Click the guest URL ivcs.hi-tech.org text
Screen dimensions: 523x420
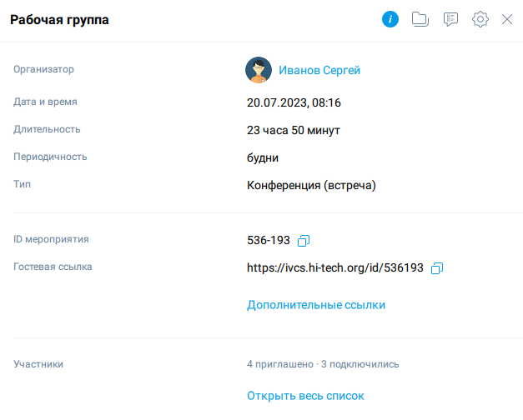pos(335,268)
